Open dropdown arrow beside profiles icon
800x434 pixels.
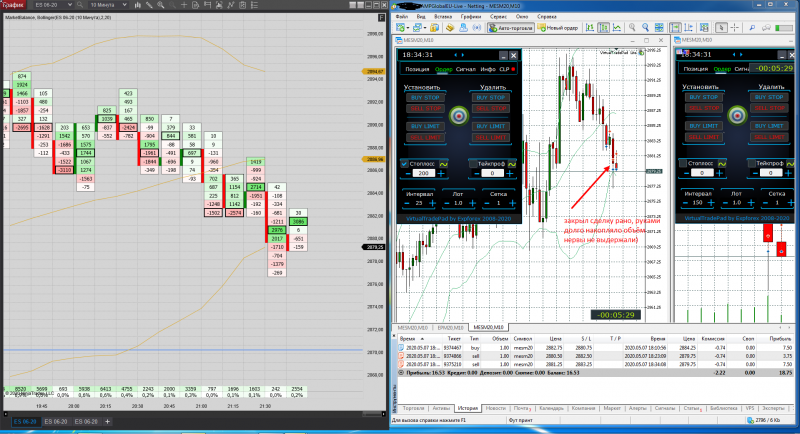tap(426, 28)
